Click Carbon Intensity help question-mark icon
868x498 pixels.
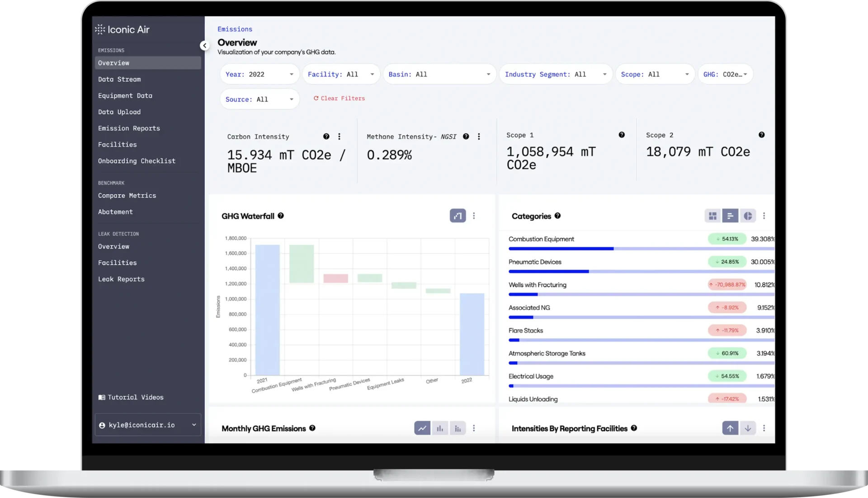326,136
